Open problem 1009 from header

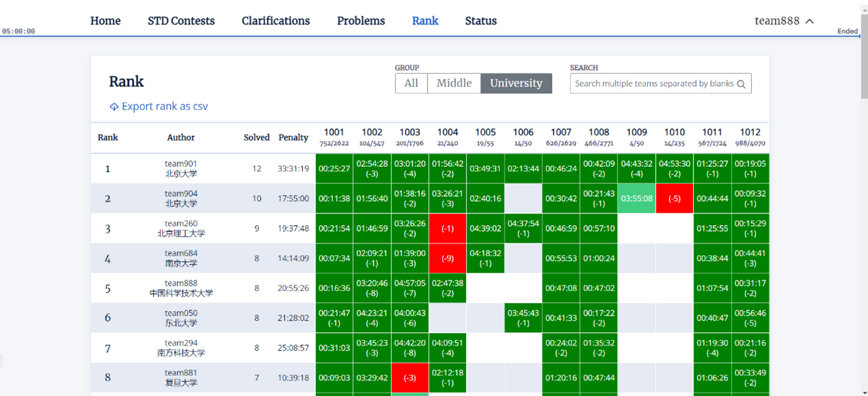click(x=636, y=137)
